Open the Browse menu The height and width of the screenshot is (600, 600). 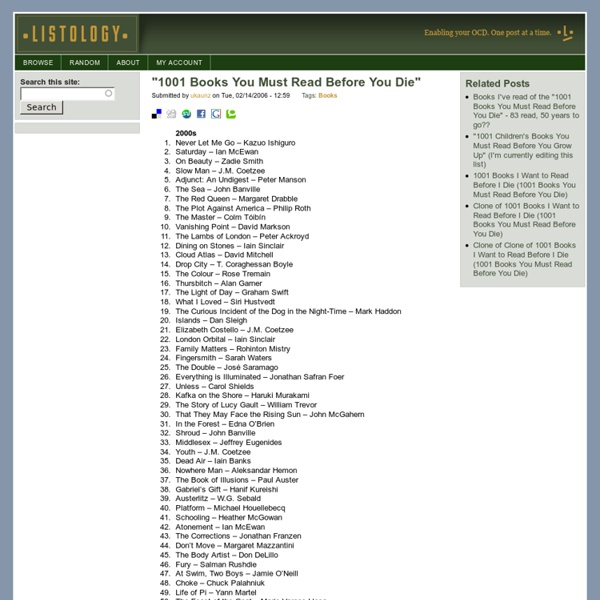(38, 62)
